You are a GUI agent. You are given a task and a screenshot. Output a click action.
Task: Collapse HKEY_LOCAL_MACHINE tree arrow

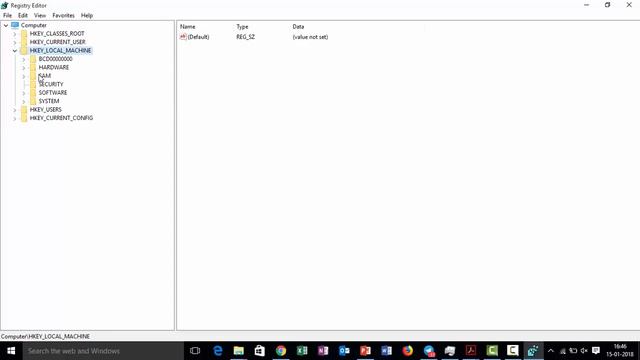pos(15,51)
